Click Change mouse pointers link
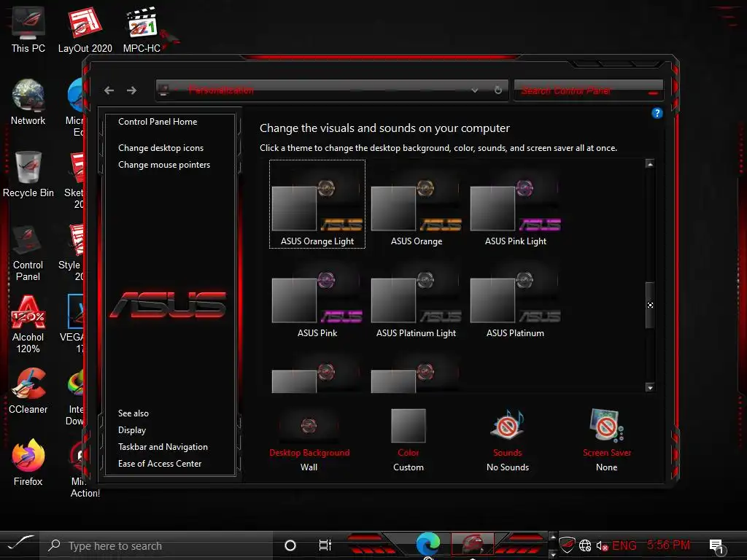Screen dimensions: 747x560 [164, 165]
